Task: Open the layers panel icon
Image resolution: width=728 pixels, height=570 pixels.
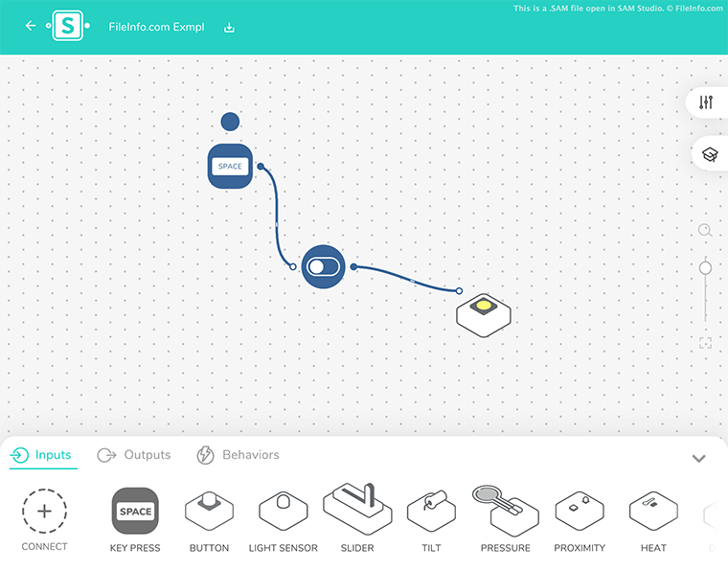Action: [x=709, y=154]
